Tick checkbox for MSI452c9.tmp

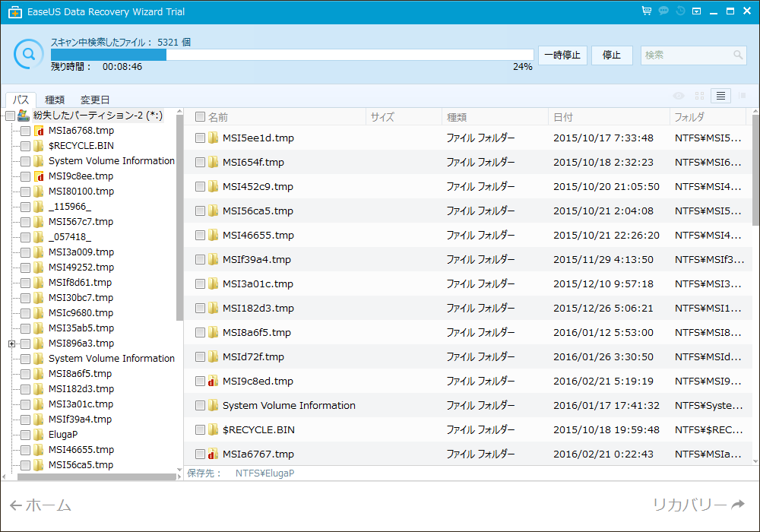pos(200,186)
